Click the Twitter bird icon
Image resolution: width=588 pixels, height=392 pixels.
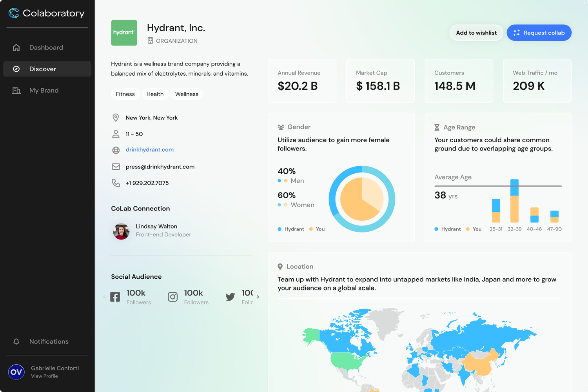[230, 297]
